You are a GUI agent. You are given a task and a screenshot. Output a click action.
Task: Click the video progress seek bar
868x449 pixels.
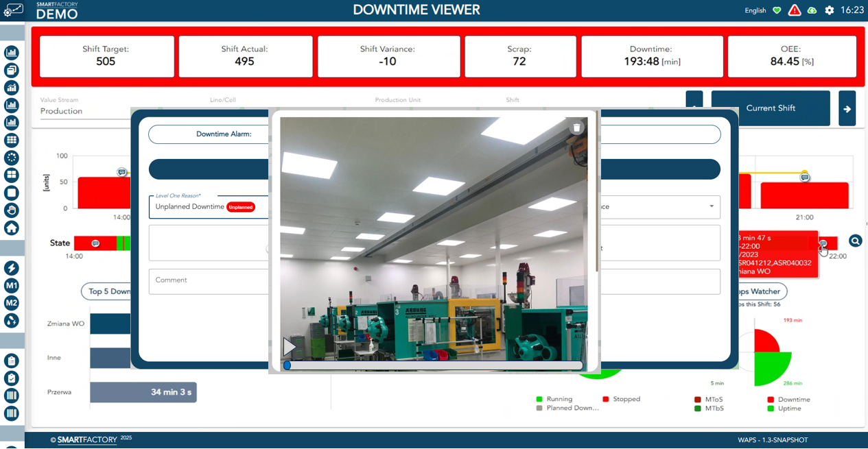pyautogui.click(x=433, y=366)
